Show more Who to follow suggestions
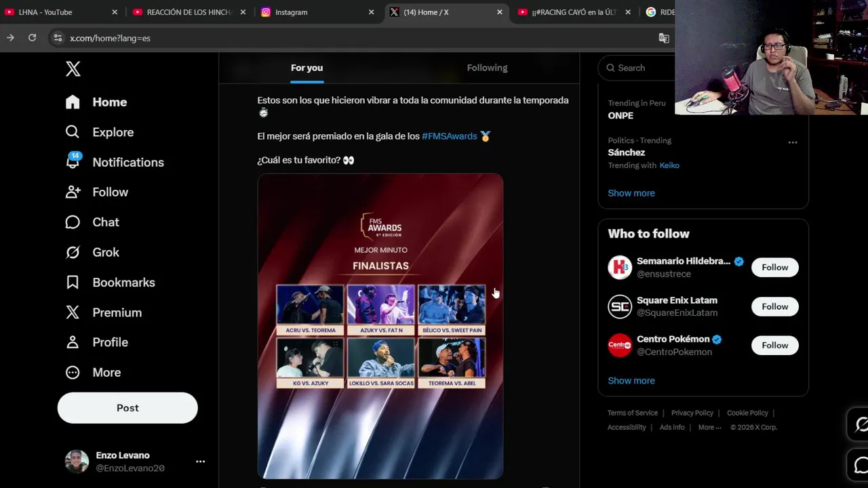Image resolution: width=868 pixels, height=488 pixels. [631, 381]
